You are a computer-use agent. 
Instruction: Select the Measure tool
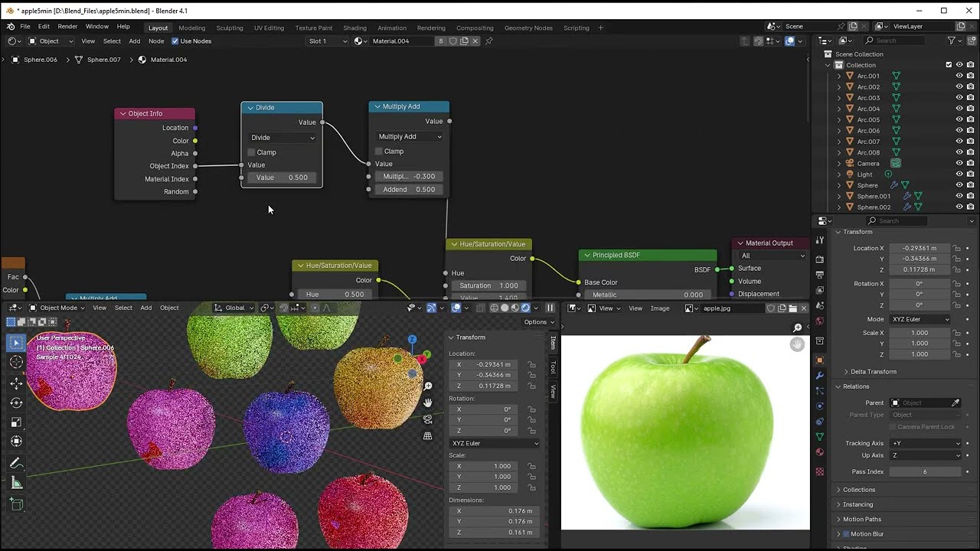click(x=16, y=483)
